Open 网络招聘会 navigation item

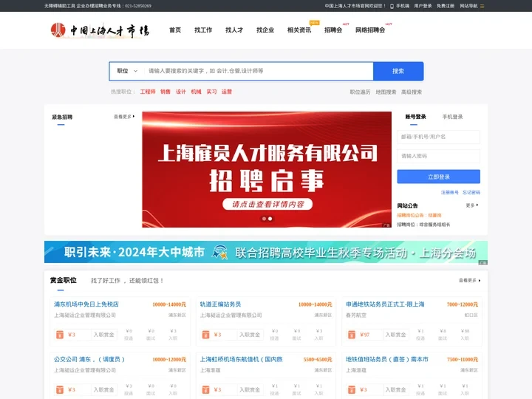(370, 30)
